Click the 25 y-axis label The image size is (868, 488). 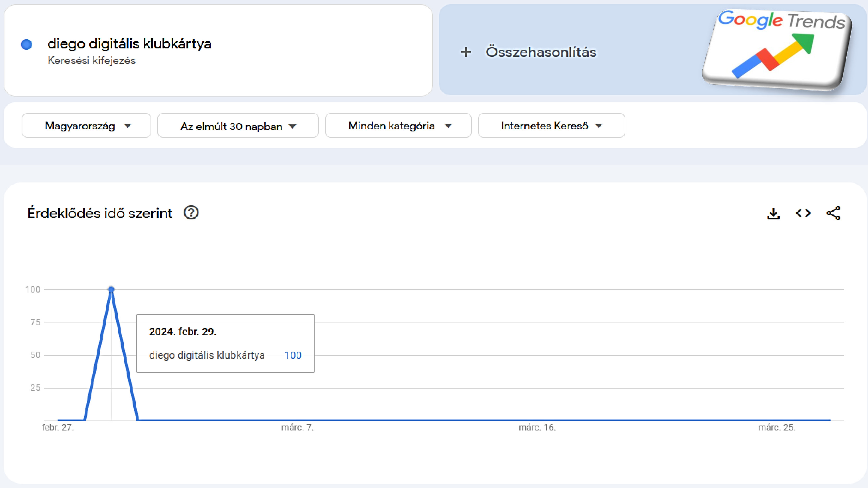[35, 388]
